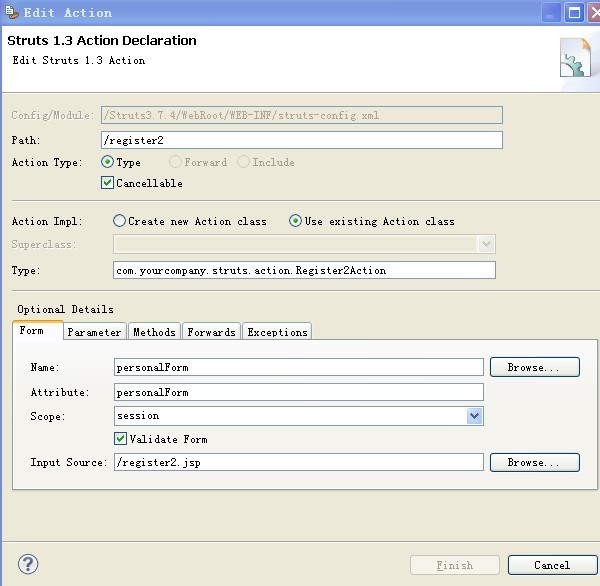Open the Methods tab

click(154, 332)
